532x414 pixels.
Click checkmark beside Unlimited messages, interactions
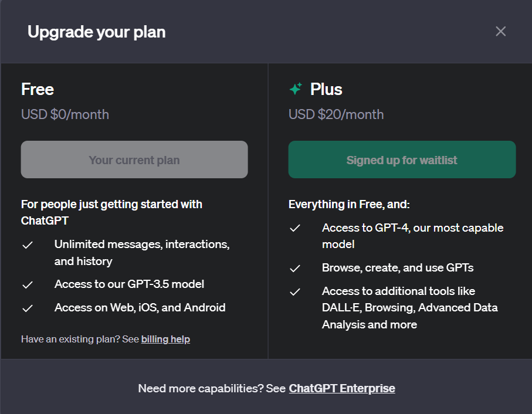click(x=28, y=245)
